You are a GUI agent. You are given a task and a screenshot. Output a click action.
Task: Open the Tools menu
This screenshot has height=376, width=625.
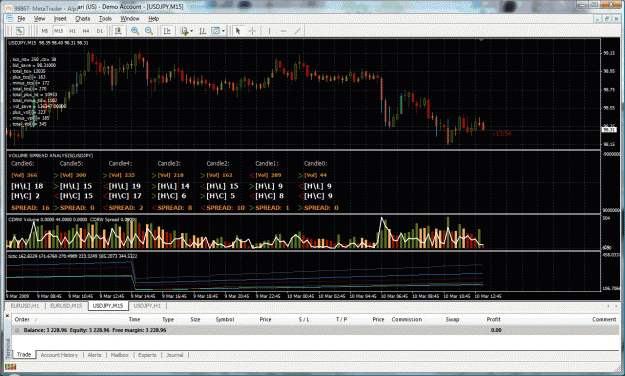(105, 19)
